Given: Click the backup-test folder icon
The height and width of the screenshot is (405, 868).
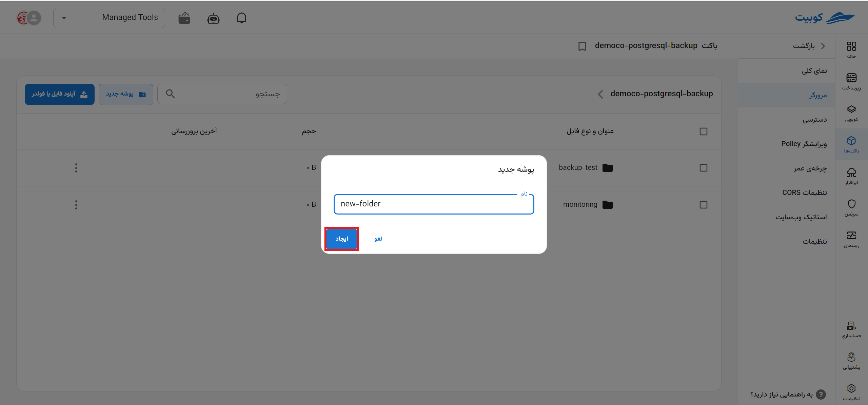Looking at the screenshot, I should [x=608, y=168].
